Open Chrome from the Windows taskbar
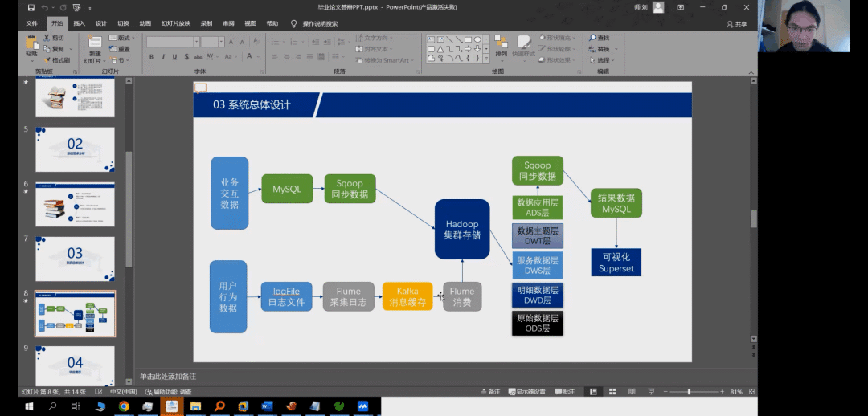Viewport: 868px width, 416px height. click(124, 406)
